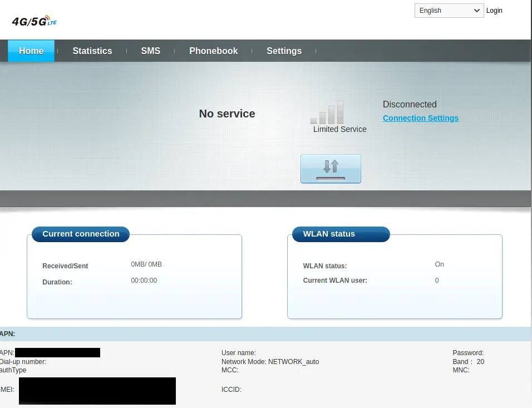This screenshot has height=408, width=532.
Task: Click the No service status text
Action: point(227,114)
